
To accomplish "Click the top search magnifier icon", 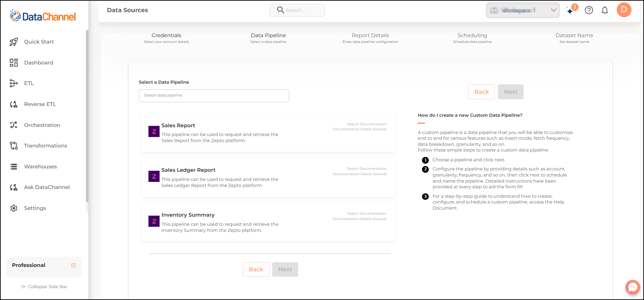I will pos(280,10).
